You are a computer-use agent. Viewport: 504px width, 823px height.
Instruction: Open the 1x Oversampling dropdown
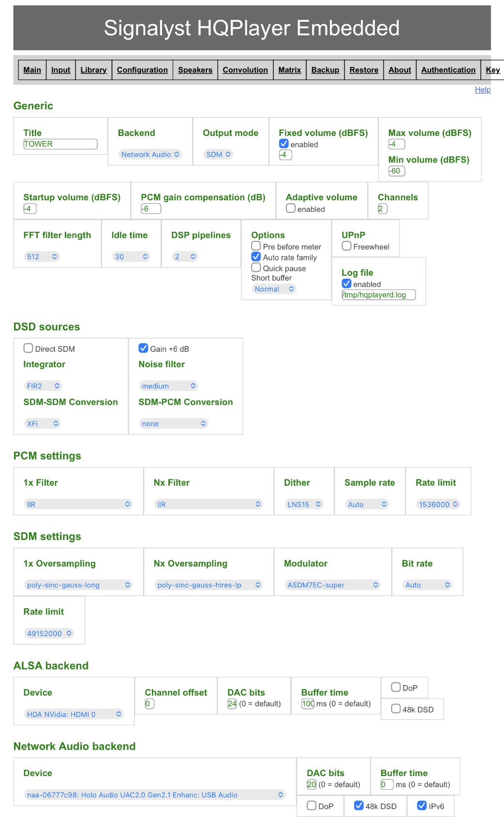78,585
